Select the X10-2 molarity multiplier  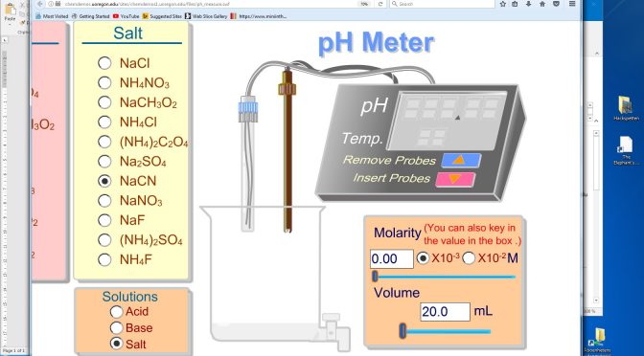pos(469,258)
